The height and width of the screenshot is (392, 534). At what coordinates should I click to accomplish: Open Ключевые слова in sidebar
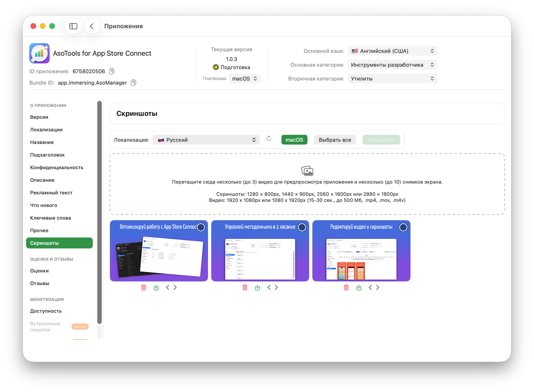tap(51, 218)
